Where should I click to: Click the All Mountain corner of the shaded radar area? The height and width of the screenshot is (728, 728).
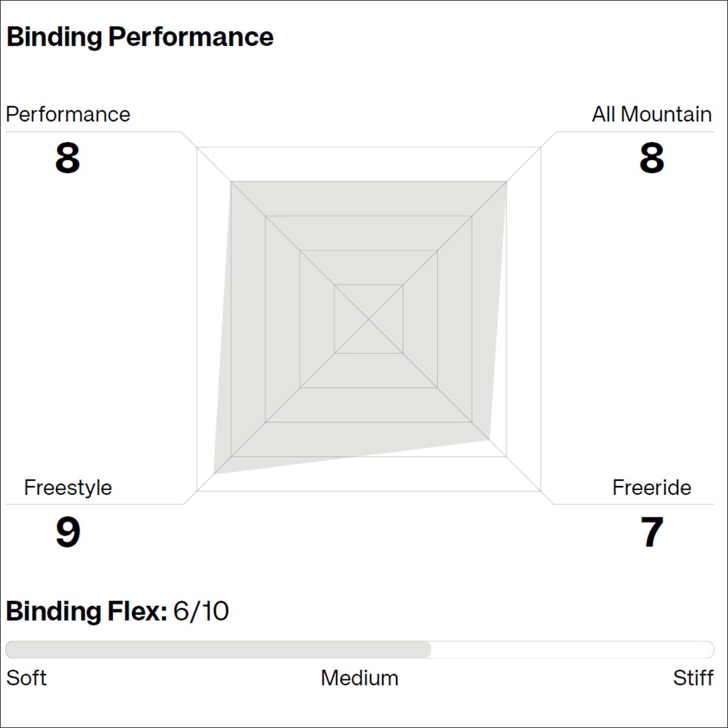[507, 181]
